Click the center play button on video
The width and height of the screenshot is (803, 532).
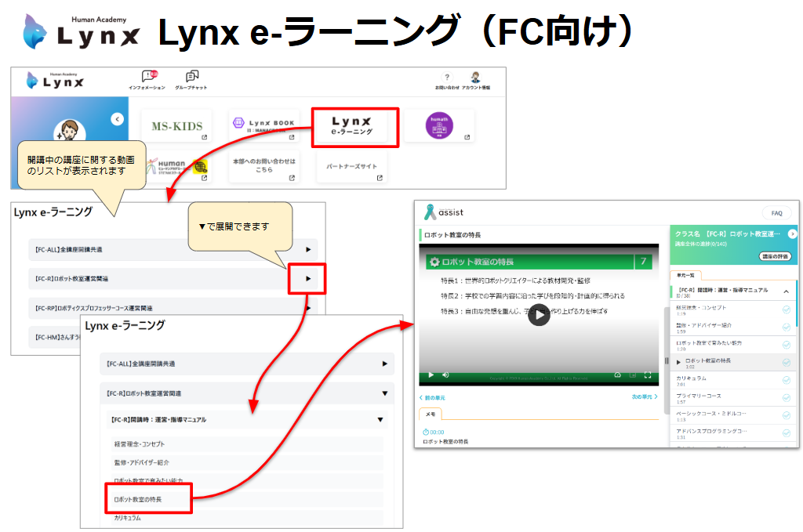click(x=538, y=314)
